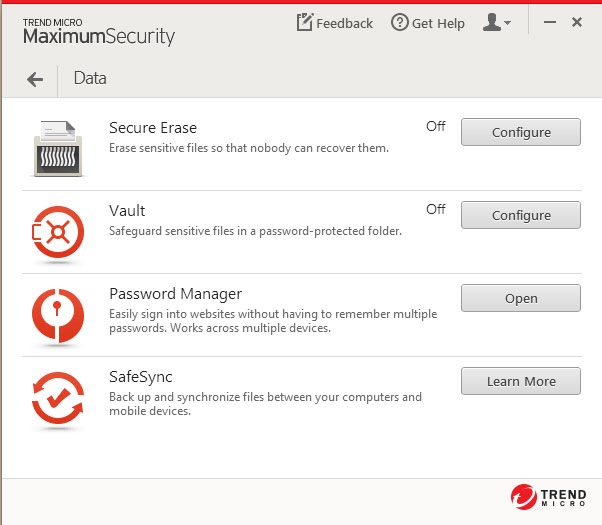Click the Get Help link text

coord(438,23)
